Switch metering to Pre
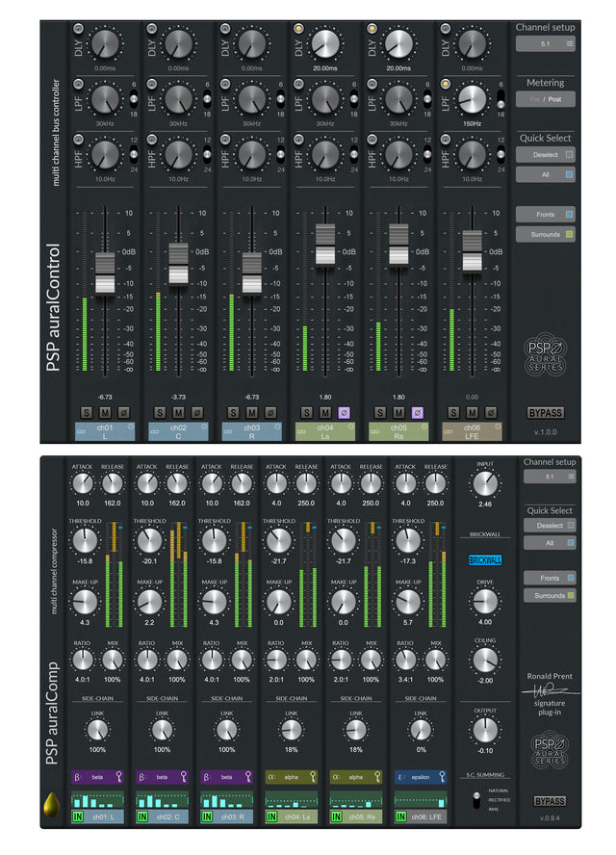The width and height of the screenshot is (616, 855). tap(533, 99)
